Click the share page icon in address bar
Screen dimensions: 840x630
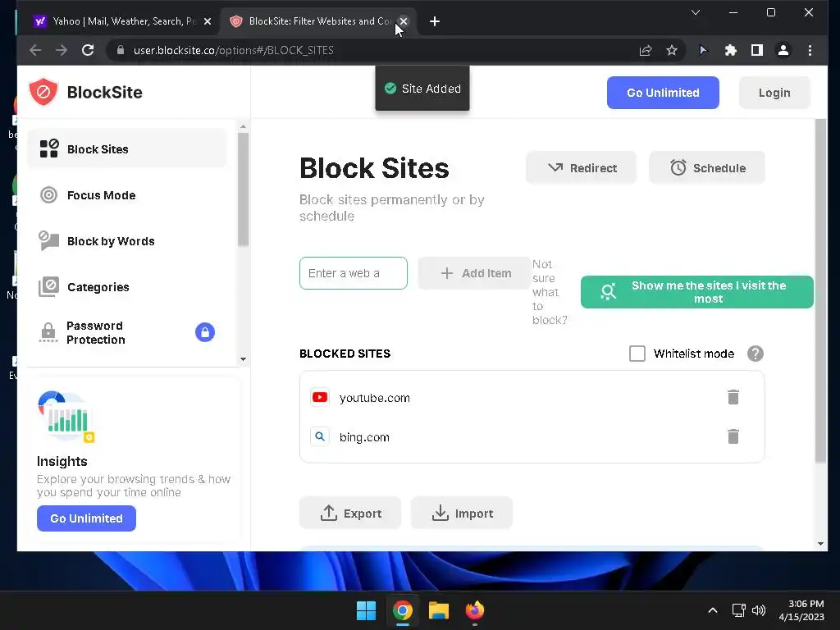coord(646,50)
